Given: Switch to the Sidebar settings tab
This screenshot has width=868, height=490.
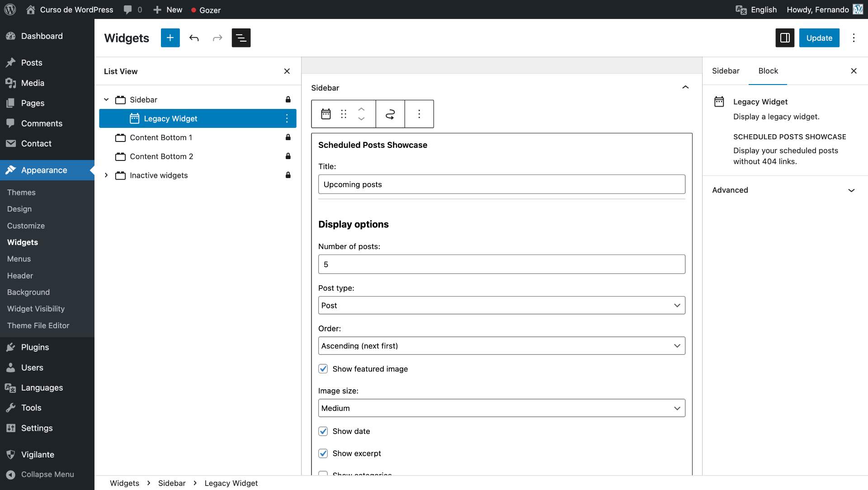Looking at the screenshot, I should (x=726, y=71).
